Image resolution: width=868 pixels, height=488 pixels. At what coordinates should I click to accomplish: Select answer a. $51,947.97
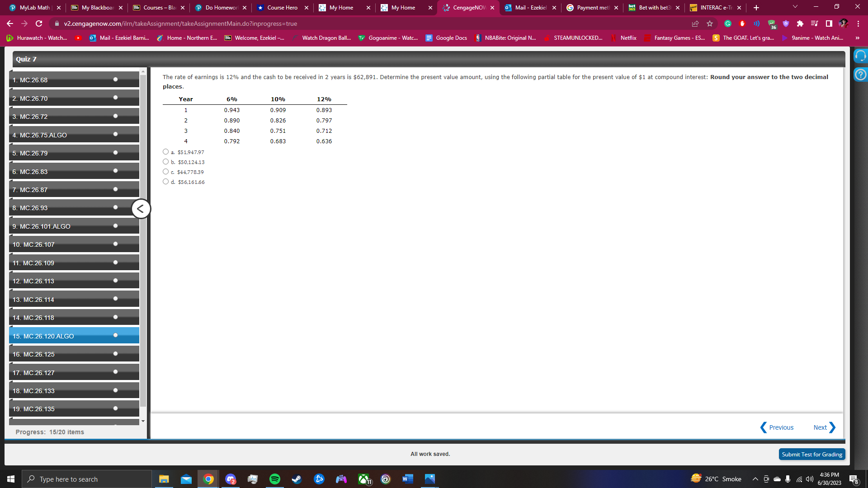[x=165, y=151]
